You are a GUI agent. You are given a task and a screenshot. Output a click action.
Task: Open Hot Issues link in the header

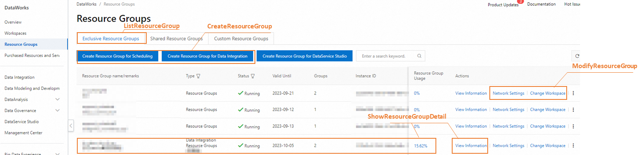573,4
